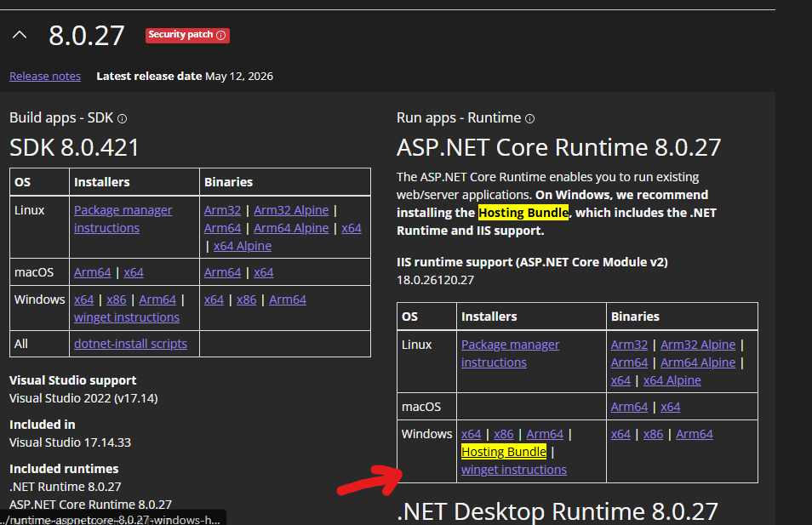Open the Release notes link
The width and height of the screenshot is (812, 525).
tap(45, 76)
